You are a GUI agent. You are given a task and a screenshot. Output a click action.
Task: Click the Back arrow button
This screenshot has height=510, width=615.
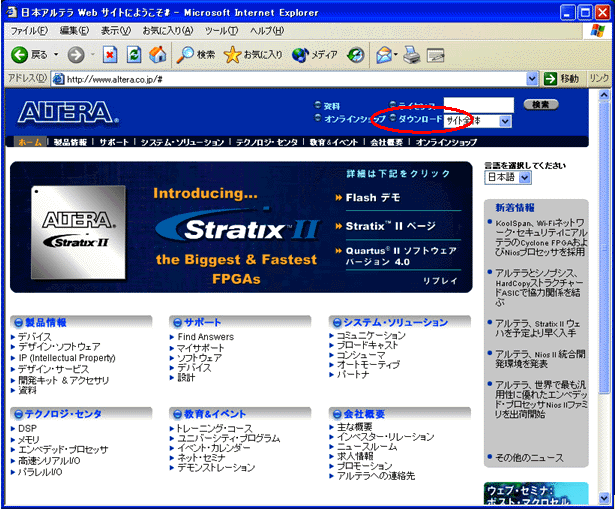coord(19,54)
